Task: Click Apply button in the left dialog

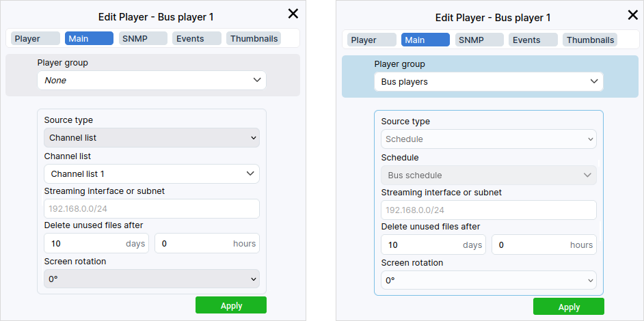Action: pyautogui.click(x=231, y=305)
